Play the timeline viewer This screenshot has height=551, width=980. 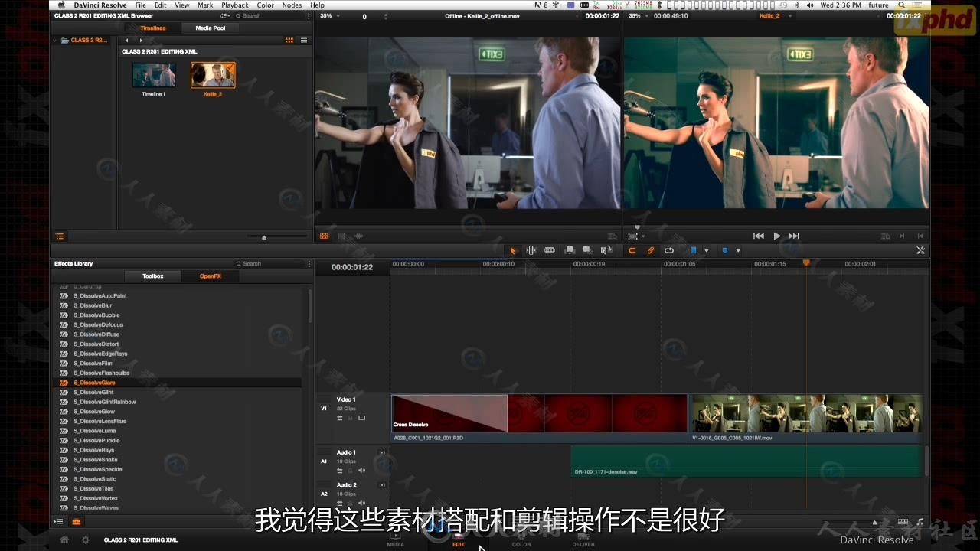777,236
